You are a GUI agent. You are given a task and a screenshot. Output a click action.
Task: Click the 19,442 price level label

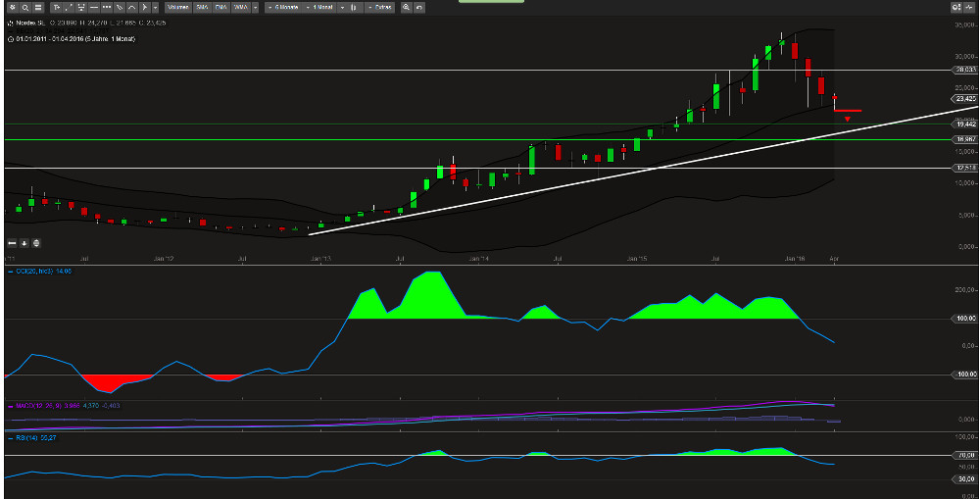coord(964,125)
